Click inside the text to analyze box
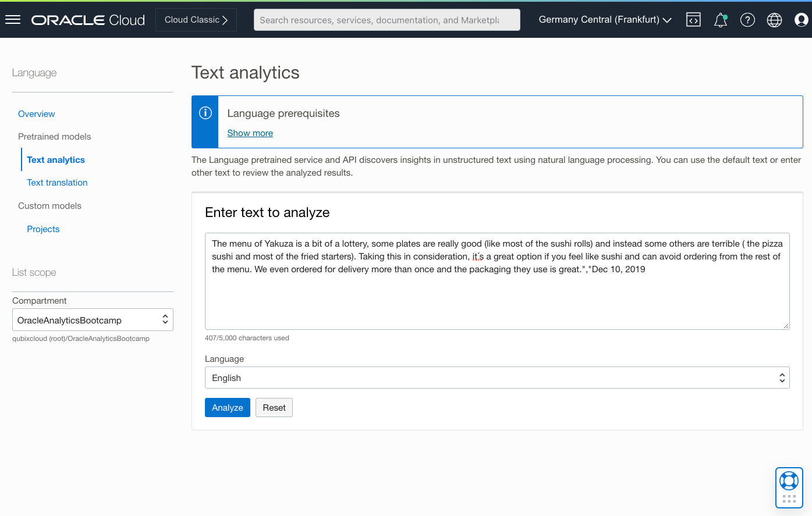The height and width of the screenshot is (516, 812). [x=497, y=282]
